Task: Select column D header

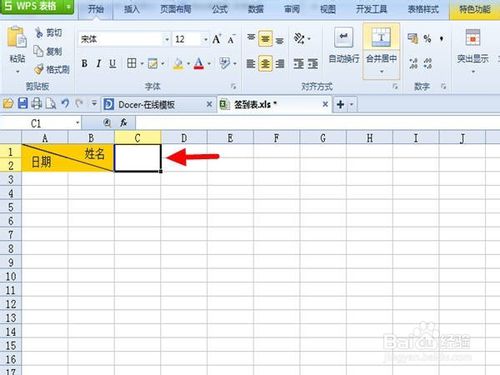Action: pyautogui.click(x=184, y=138)
